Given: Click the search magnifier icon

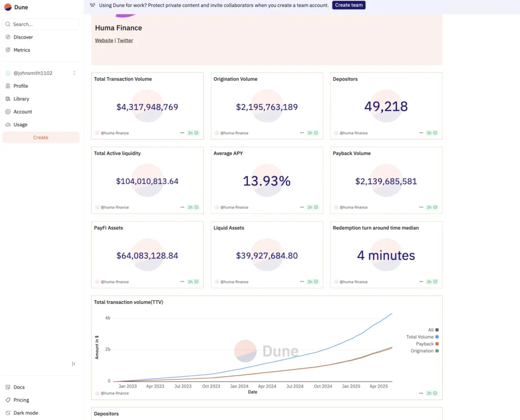Looking at the screenshot, I should click(x=8, y=24).
